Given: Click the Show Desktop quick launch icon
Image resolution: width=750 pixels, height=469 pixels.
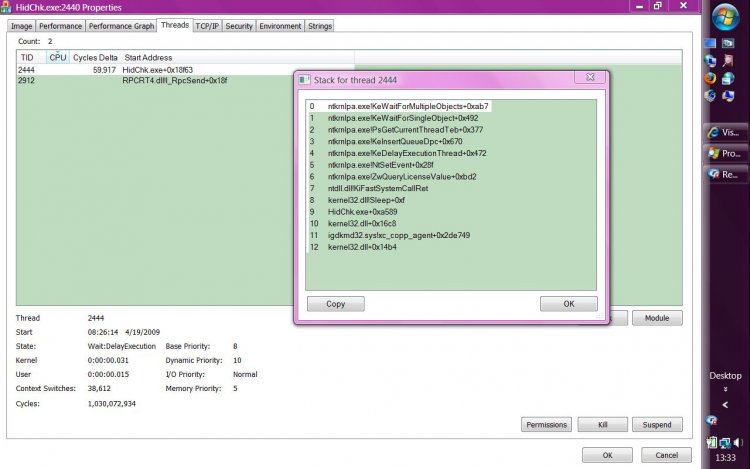Looking at the screenshot, I should (x=710, y=44).
